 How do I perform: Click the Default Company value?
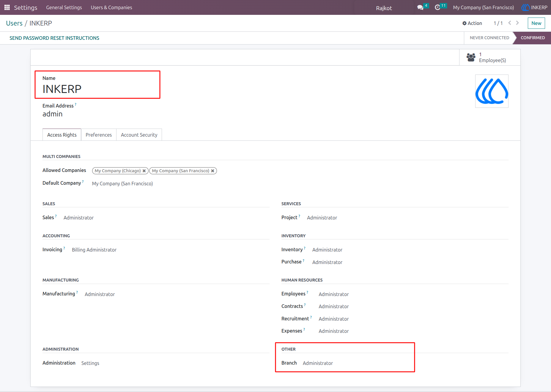pos(122,184)
